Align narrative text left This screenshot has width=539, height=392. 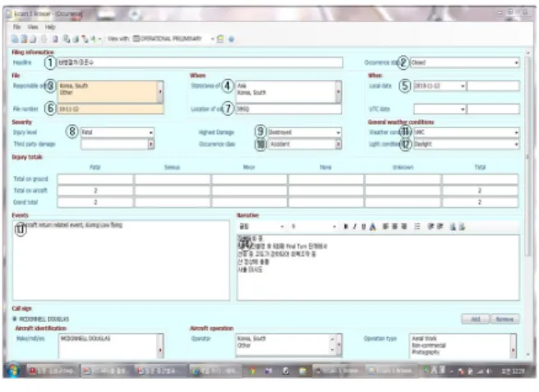tap(385, 227)
